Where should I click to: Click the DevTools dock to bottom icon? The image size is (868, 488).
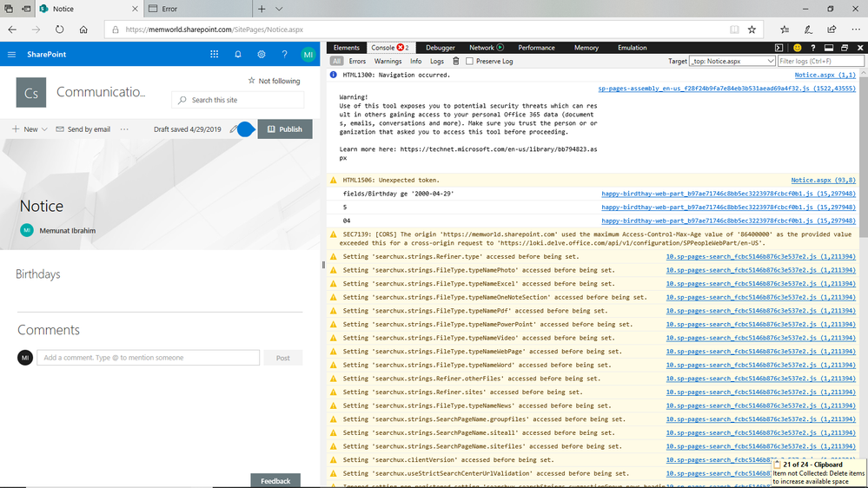click(x=829, y=48)
